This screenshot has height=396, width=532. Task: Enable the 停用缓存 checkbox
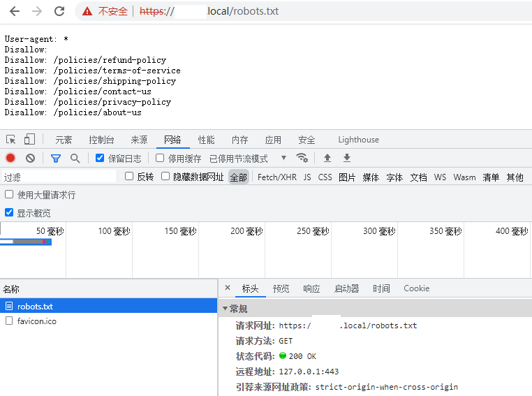(x=160, y=159)
